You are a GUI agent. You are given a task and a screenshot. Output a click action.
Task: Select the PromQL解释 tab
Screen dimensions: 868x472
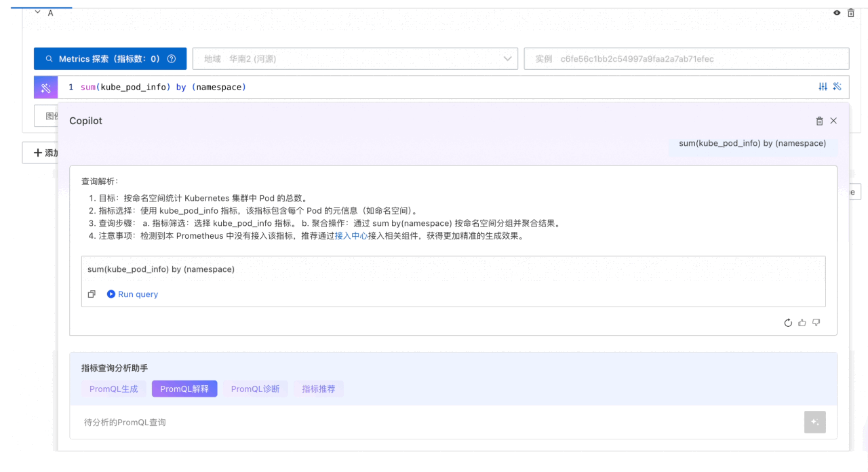[x=184, y=389]
